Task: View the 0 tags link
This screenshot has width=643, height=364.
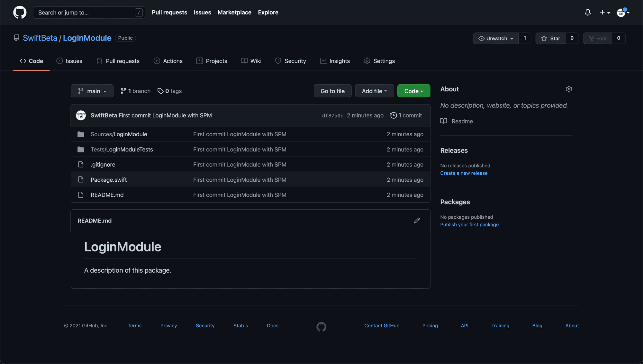Action: pos(169,91)
